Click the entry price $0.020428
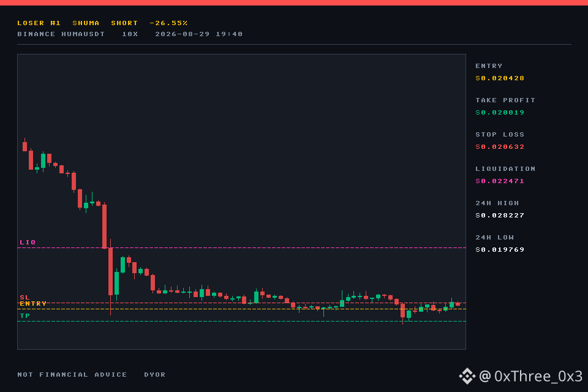The height and width of the screenshot is (392, 588). point(500,78)
